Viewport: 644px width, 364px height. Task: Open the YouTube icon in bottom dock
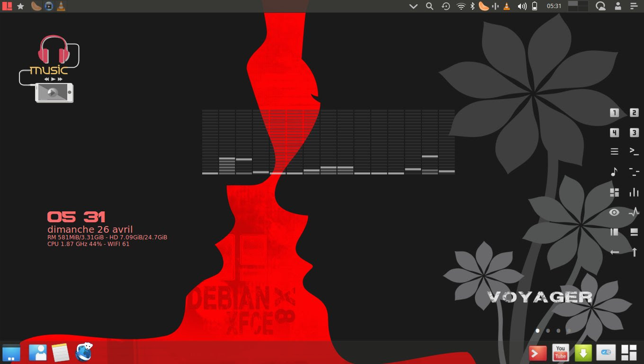coord(561,353)
